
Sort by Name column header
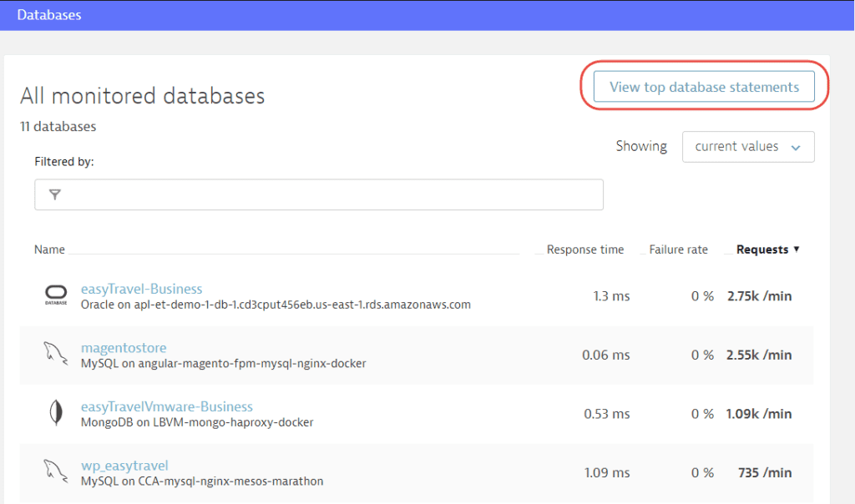point(49,249)
